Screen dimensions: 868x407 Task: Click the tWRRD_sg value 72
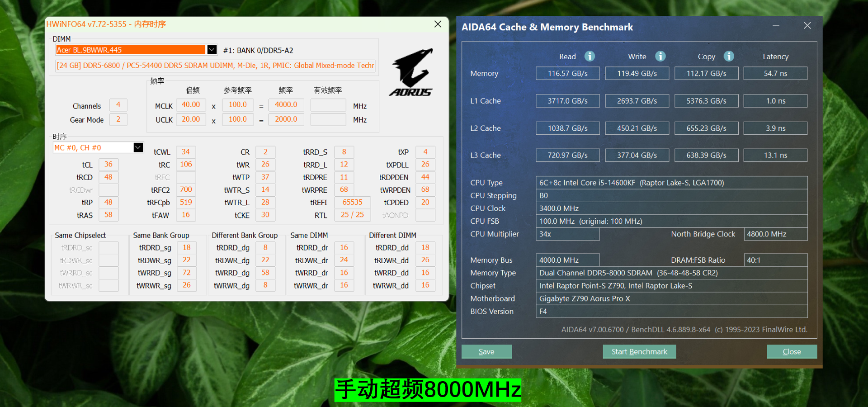pos(187,272)
